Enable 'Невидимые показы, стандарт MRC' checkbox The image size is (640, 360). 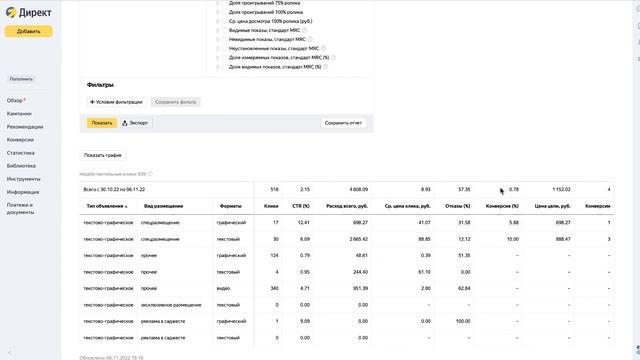224,39
